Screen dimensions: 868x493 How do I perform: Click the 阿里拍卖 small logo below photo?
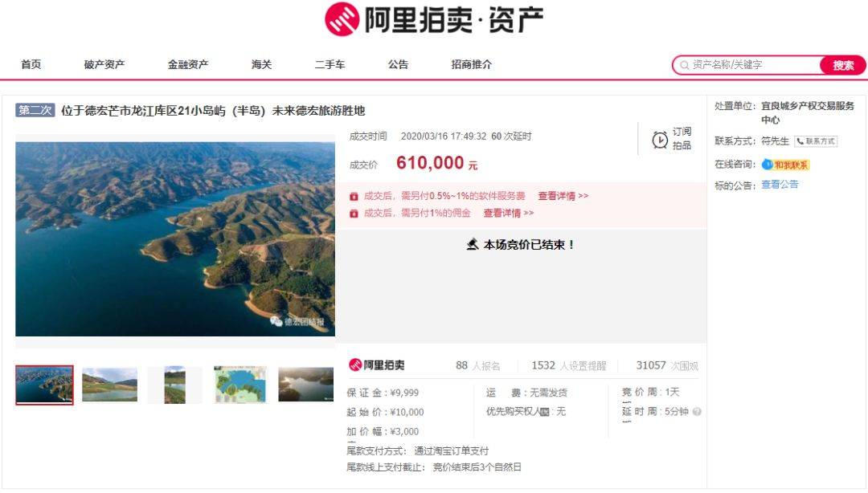point(376,365)
